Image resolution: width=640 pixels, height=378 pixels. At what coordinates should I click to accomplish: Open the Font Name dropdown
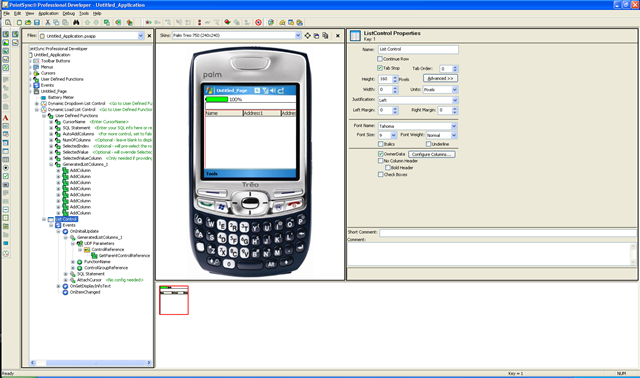(x=454, y=126)
